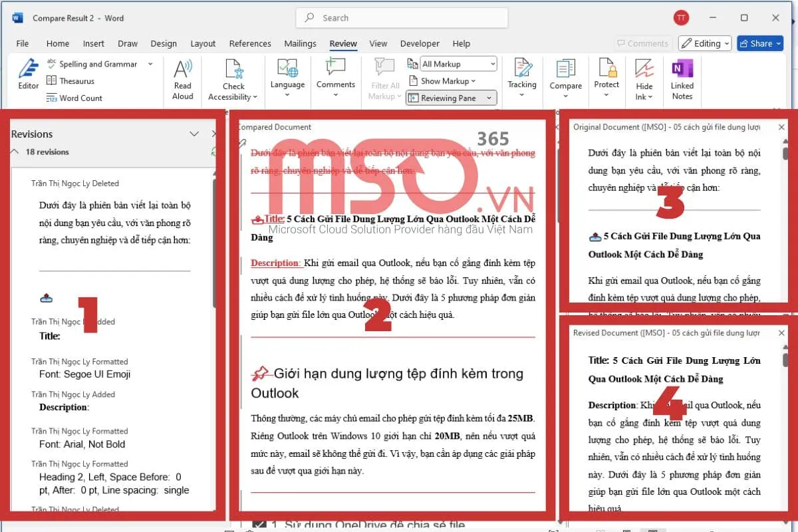Click the Protect button
This screenshot has width=798, height=532.
pyautogui.click(x=606, y=80)
